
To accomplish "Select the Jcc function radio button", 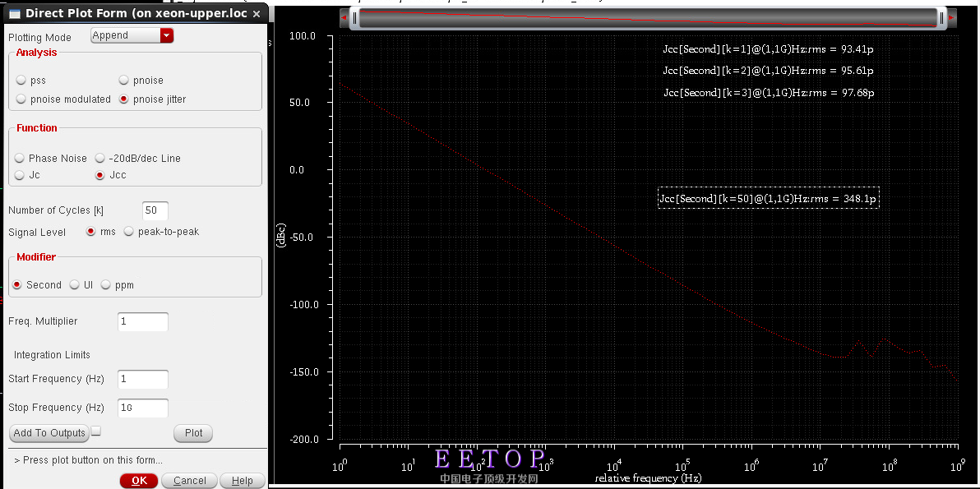I will (x=100, y=176).
